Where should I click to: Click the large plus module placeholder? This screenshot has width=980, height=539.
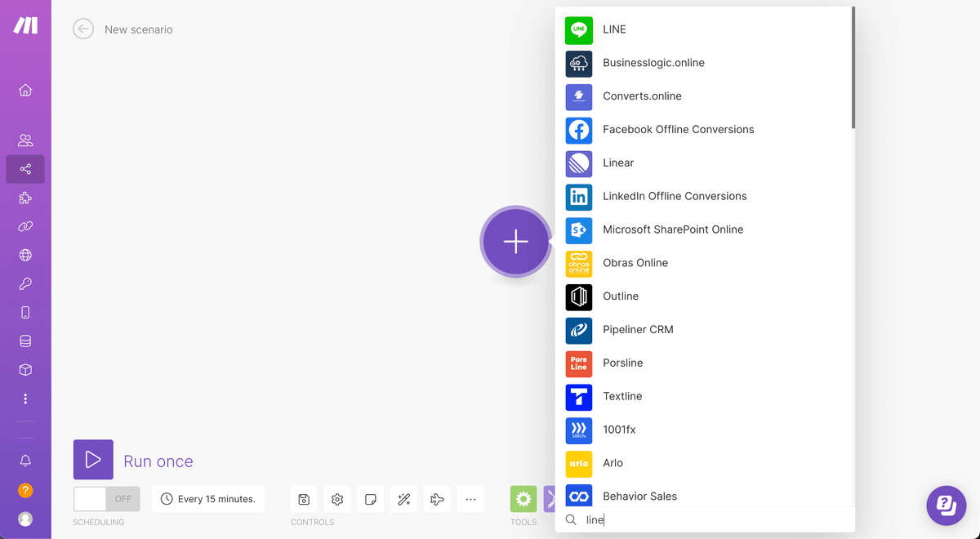coord(515,242)
